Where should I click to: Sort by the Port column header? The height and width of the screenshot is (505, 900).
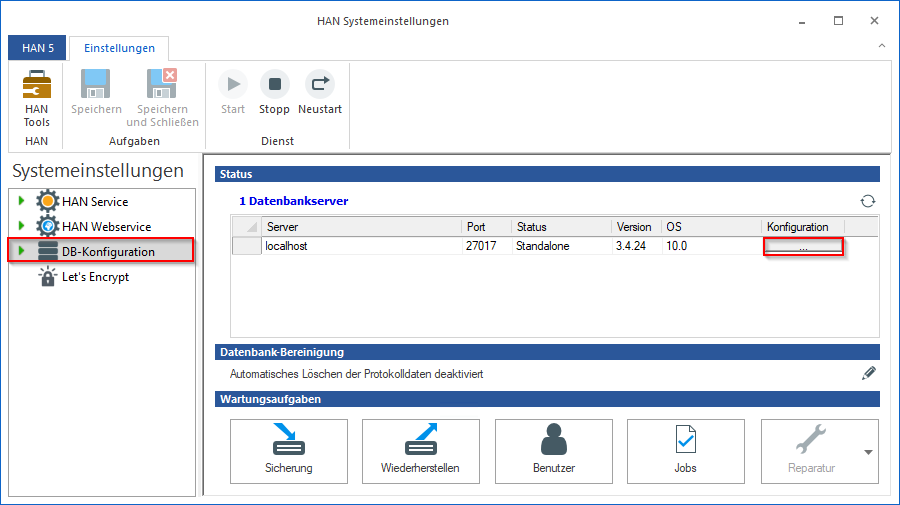486,227
